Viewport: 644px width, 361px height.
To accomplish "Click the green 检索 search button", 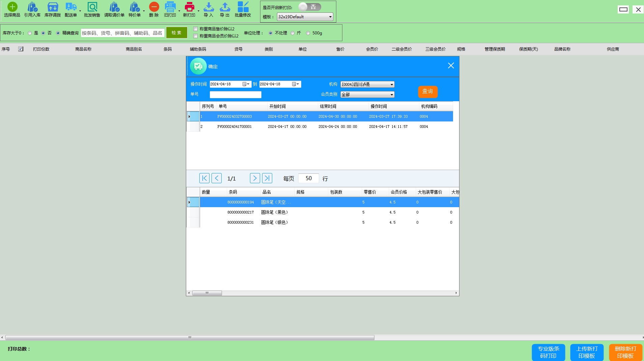I will point(176,33).
